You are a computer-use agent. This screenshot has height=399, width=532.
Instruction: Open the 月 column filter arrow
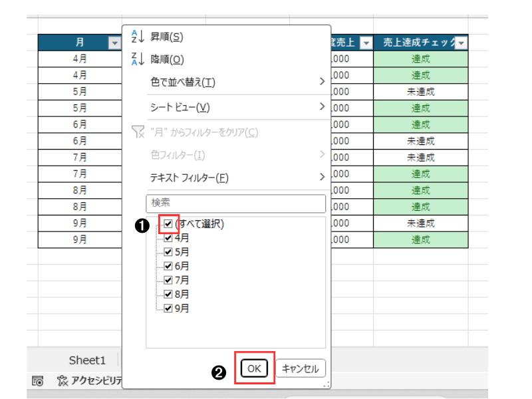[114, 43]
